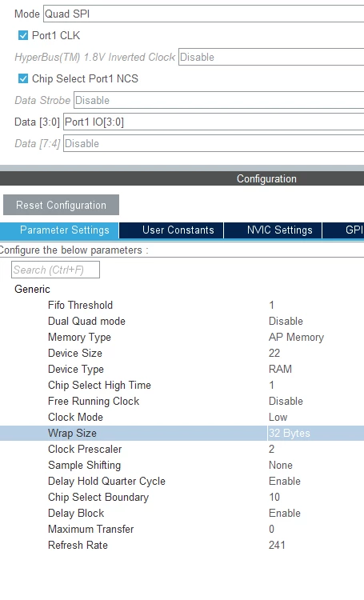Uncheck the Port1 CLK checkbox
The height and width of the screenshot is (600, 364).
tap(23, 35)
